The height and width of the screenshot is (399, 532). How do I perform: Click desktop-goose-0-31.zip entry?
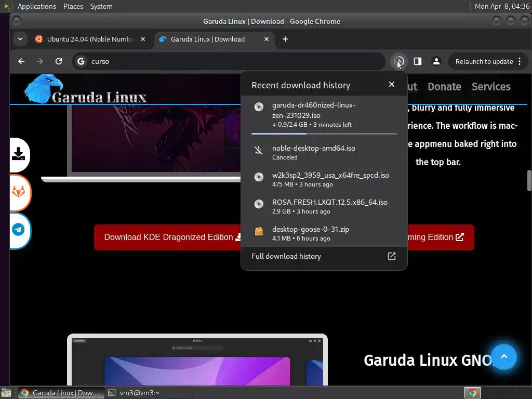point(324,233)
